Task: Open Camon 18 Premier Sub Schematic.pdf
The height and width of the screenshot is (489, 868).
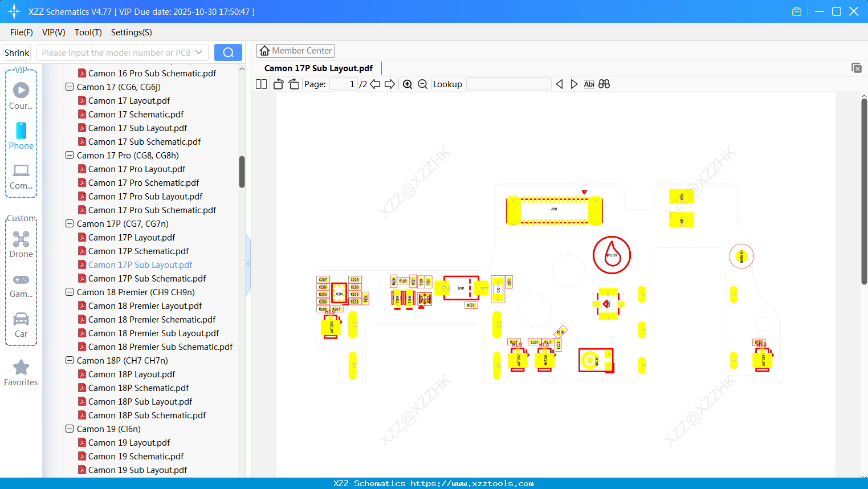Action: tap(160, 347)
